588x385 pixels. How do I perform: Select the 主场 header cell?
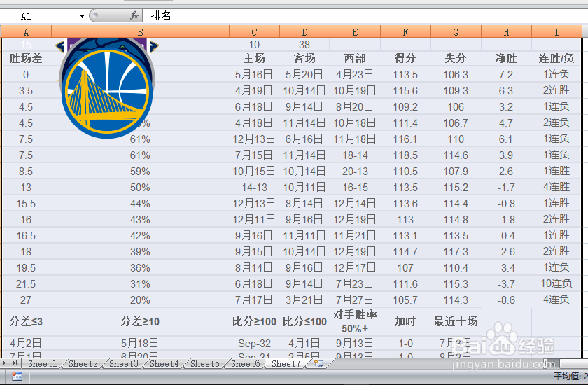tap(254, 59)
